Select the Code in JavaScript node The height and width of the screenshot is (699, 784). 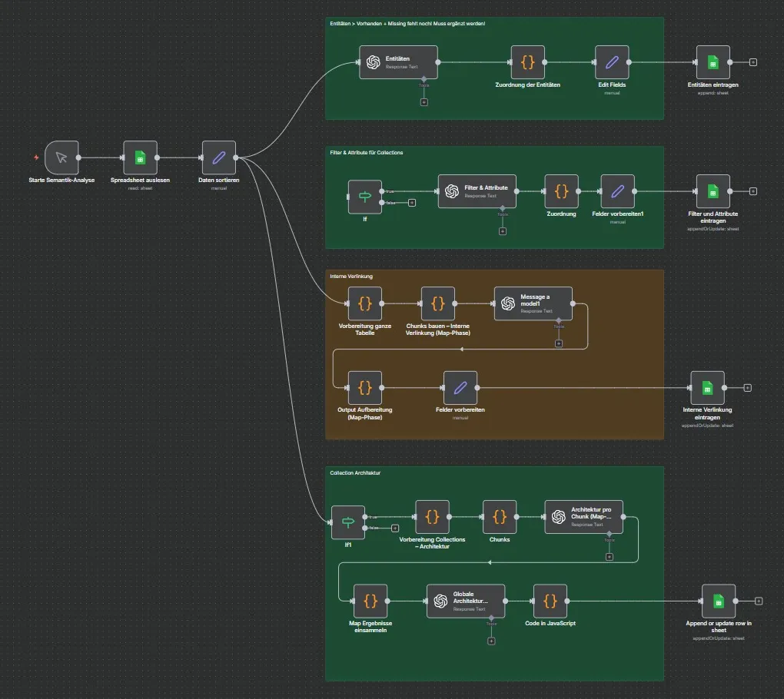pyautogui.click(x=550, y=601)
